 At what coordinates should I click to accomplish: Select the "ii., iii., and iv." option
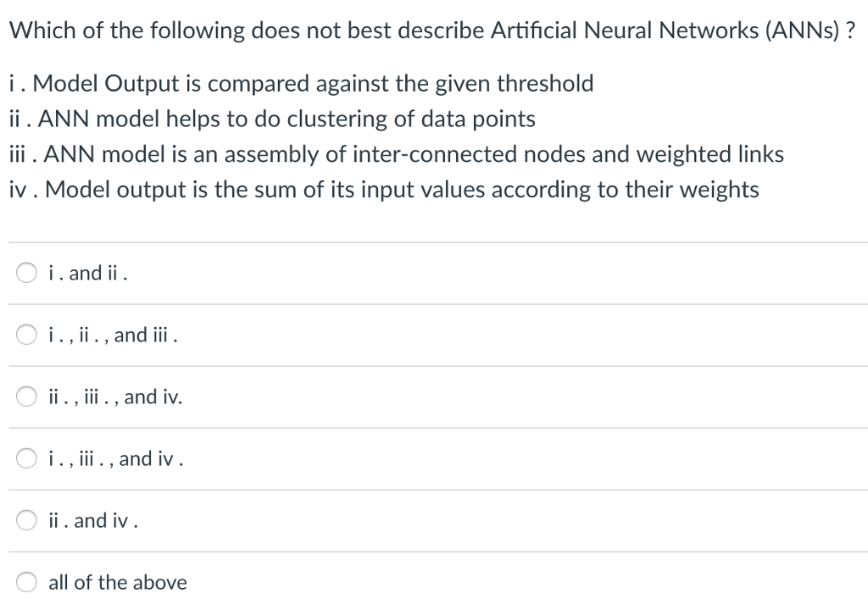(x=26, y=396)
